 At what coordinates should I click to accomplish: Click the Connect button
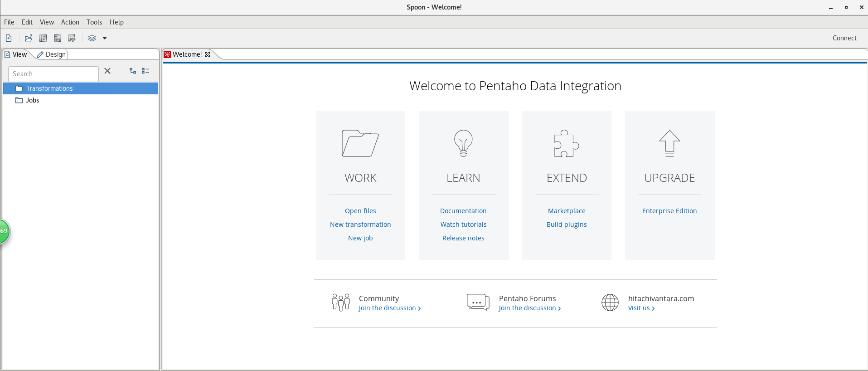pyautogui.click(x=844, y=38)
